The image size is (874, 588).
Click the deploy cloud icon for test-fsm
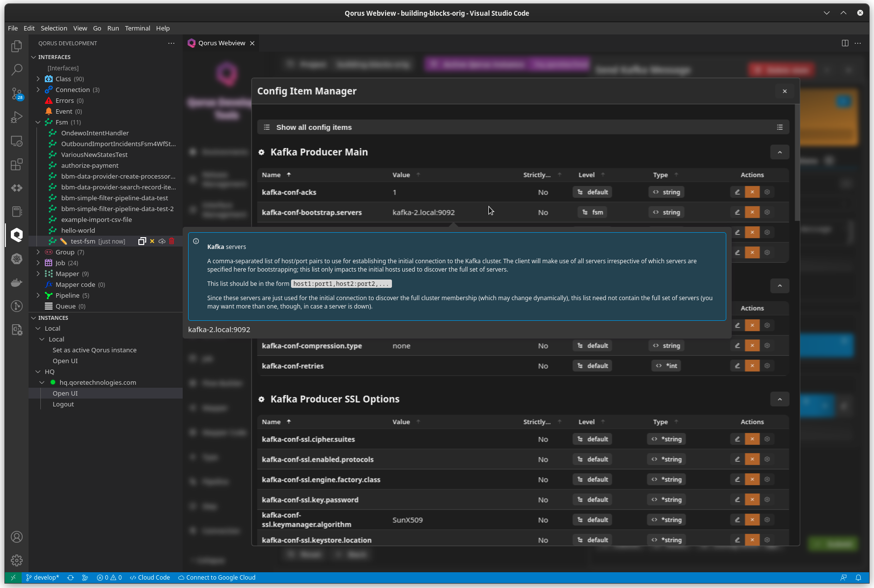click(162, 241)
